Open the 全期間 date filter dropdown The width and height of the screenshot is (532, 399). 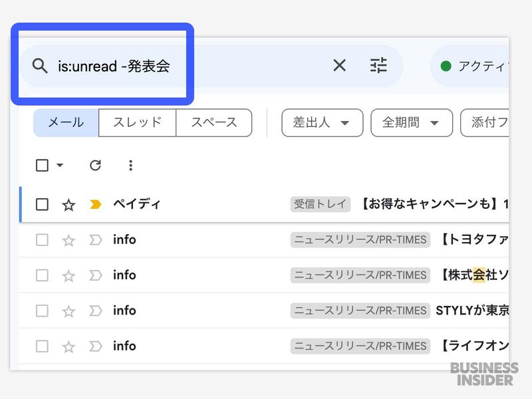click(x=412, y=122)
